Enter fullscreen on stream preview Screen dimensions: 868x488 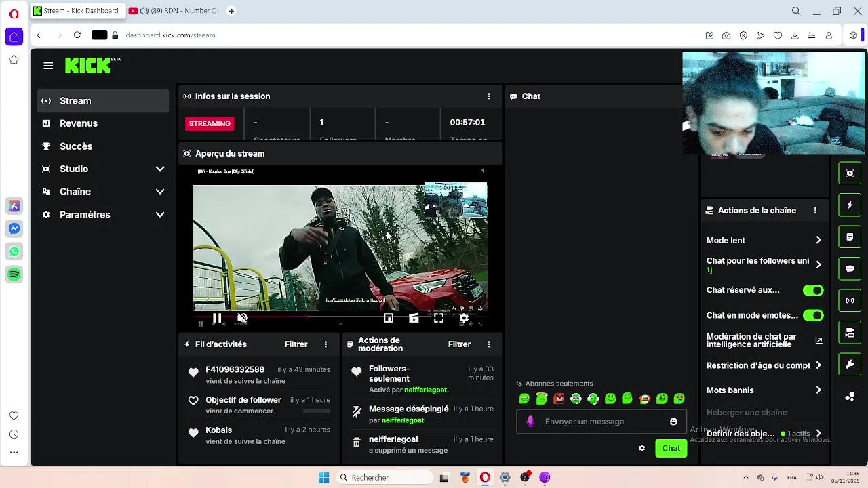tap(439, 318)
